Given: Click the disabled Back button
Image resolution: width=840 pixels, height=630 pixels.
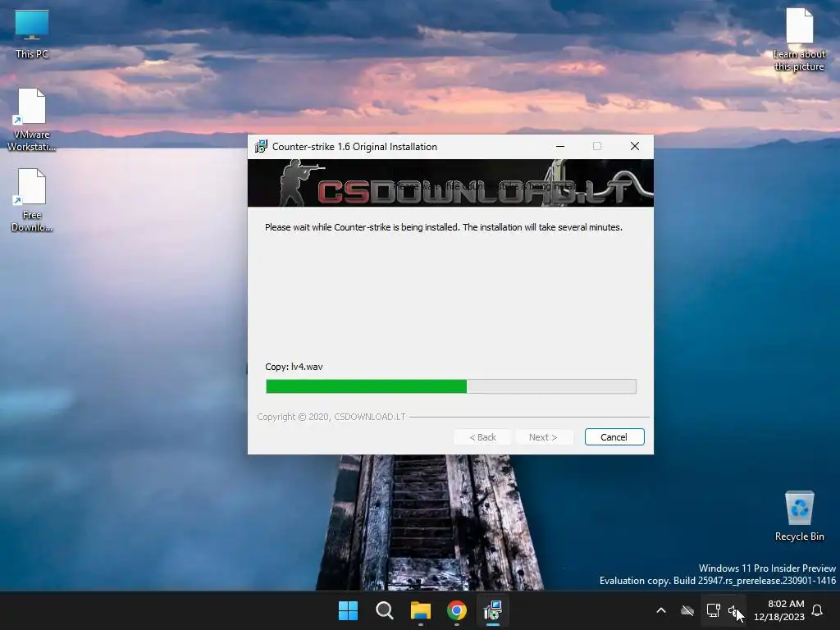Looking at the screenshot, I should tap(482, 437).
